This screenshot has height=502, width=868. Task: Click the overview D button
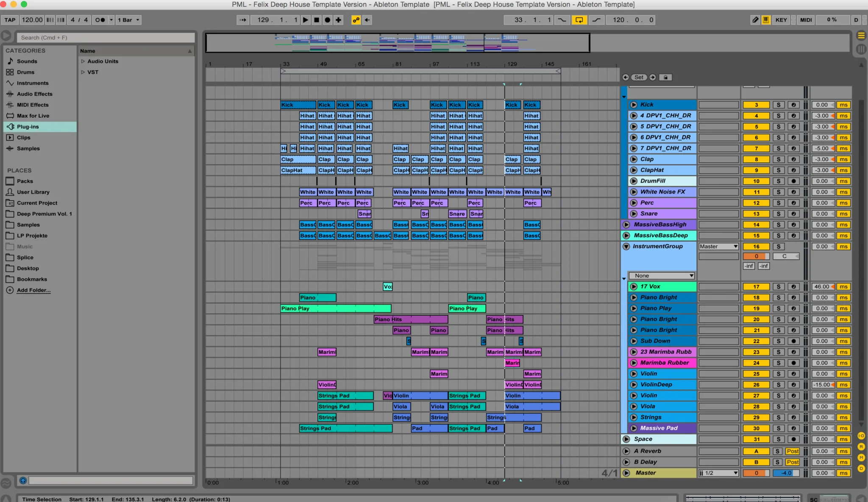click(856, 20)
